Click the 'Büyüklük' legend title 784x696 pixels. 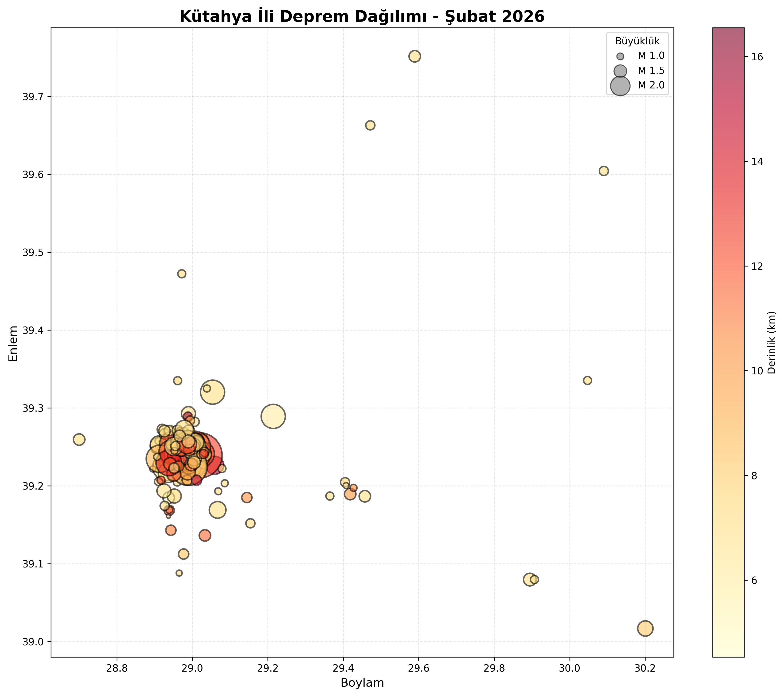(x=638, y=41)
